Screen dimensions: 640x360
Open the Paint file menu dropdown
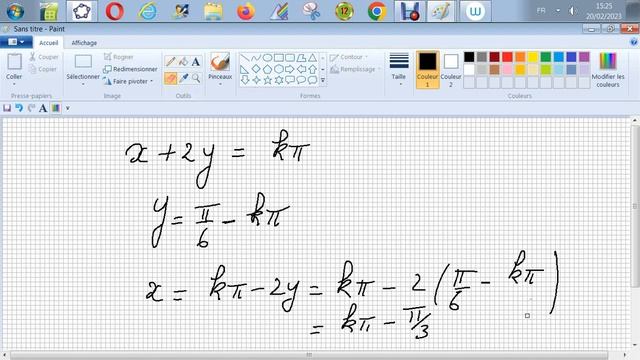16,42
